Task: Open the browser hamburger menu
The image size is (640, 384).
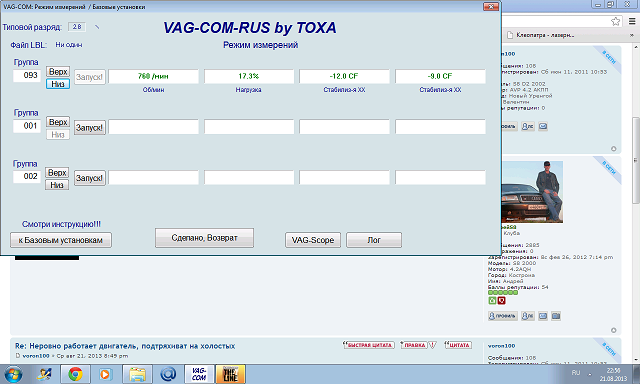Action: (x=632, y=21)
